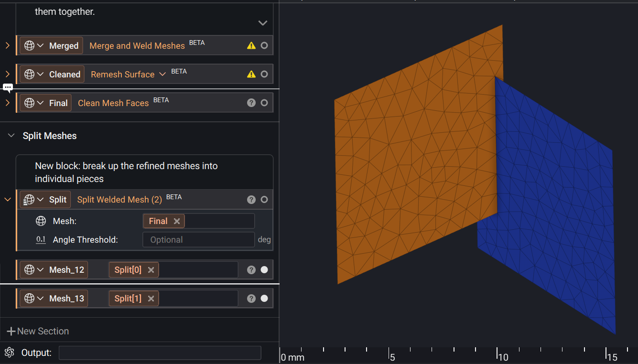Screen dimensions: 638x364
Task: Click the comment bubble icon near Final
Action: [8, 88]
